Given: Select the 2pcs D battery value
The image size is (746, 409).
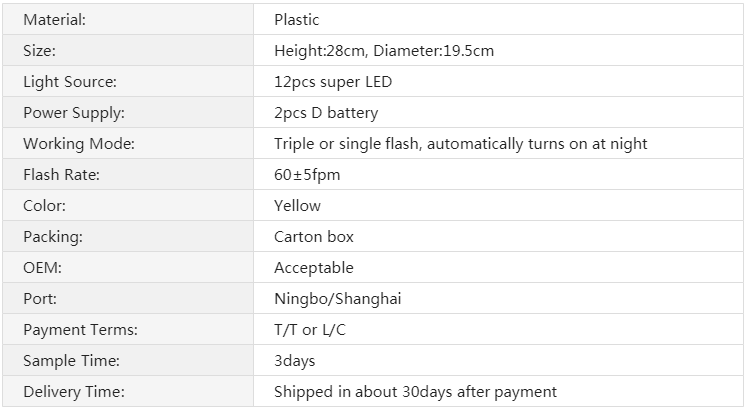Looking at the screenshot, I should [326, 113].
